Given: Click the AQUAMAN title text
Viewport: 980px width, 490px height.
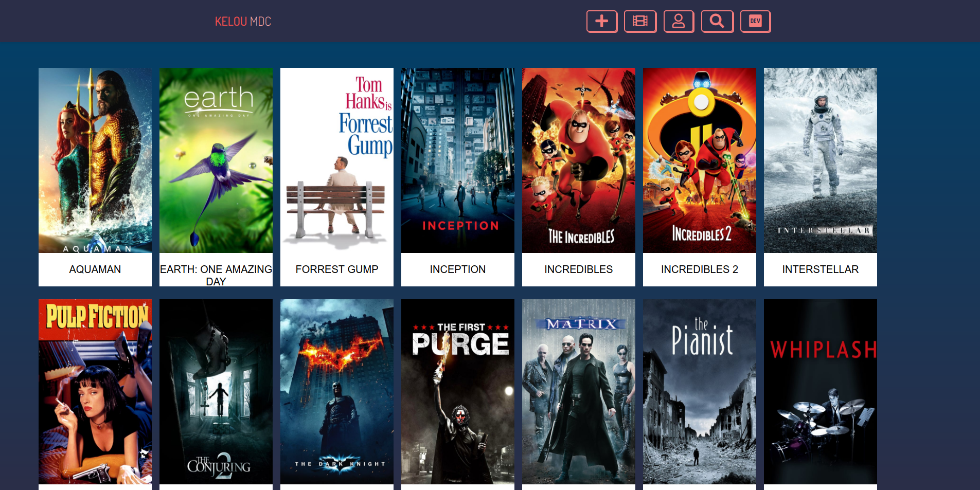Looking at the screenshot, I should pyautogui.click(x=95, y=269).
